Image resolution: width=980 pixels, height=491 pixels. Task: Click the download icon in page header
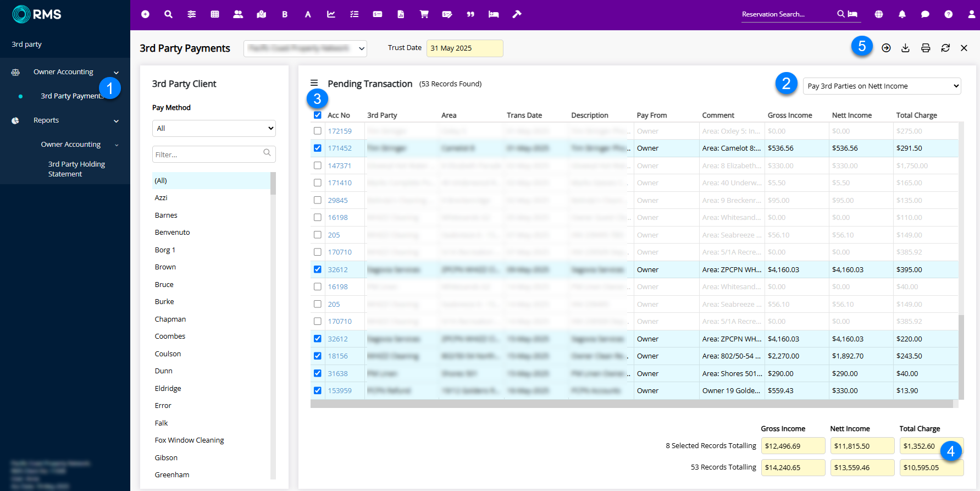[905, 48]
